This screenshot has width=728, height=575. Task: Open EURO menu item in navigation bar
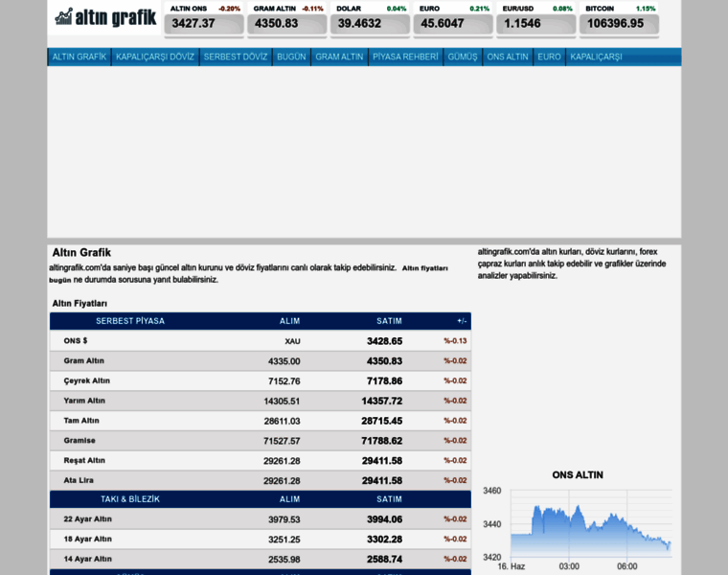pos(549,57)
